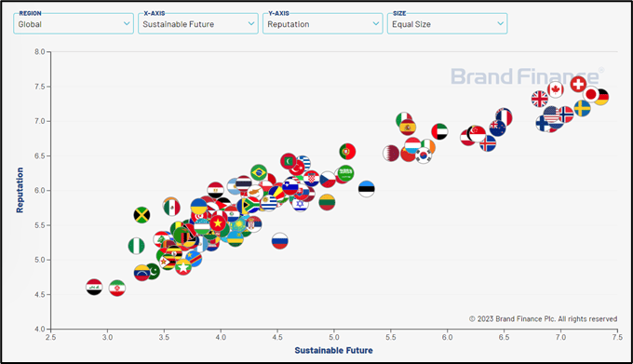The height and width of the screenshot is (364, 633).
Task: Select the United Kingdom flag point
Action: 539,99
